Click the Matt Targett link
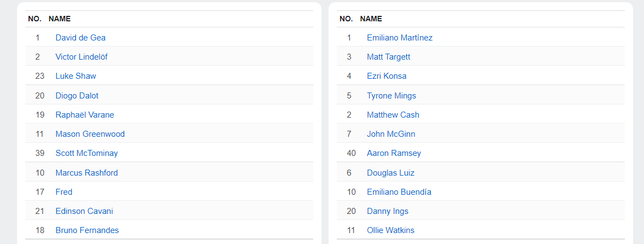644x244 pixels. [x=388, y=57]
